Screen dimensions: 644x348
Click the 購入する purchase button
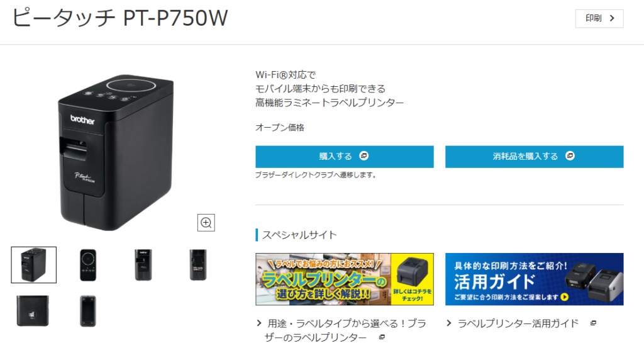click(345, 157)
